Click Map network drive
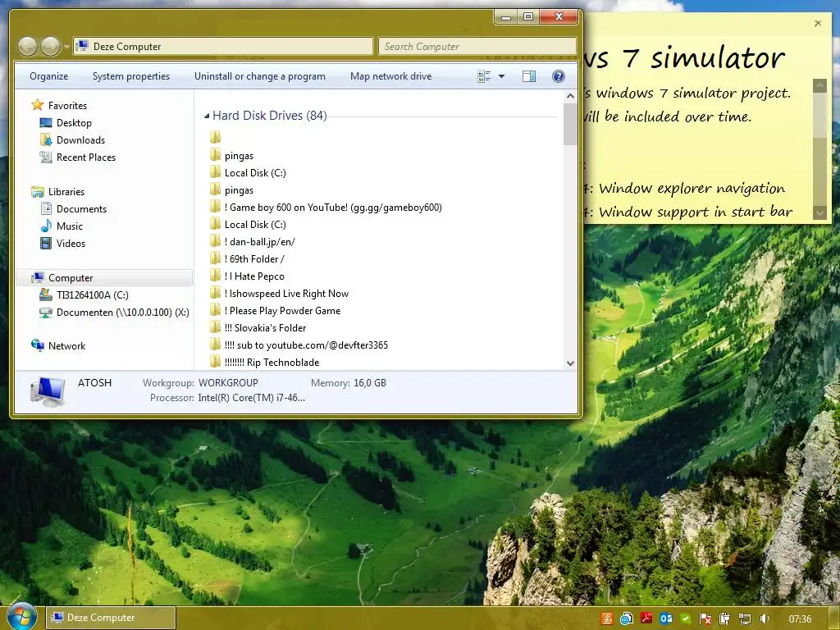Screen dimensions: 840x630 [390, 76]
